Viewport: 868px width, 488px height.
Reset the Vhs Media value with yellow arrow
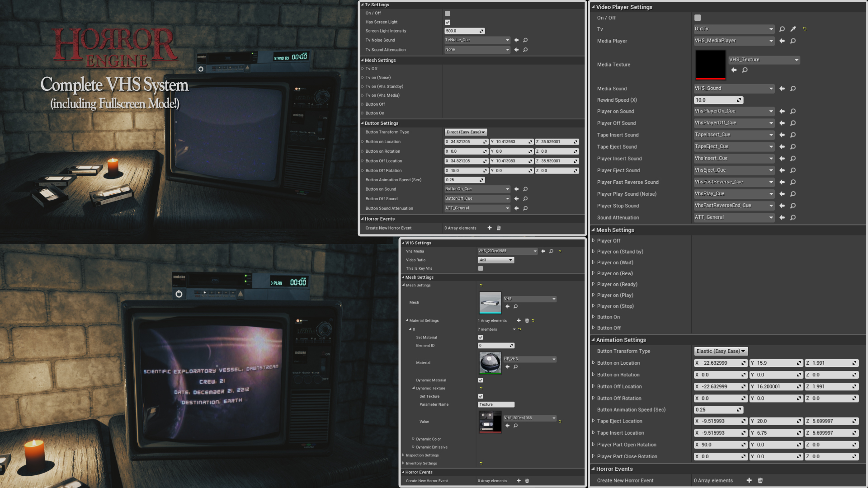tap(560, 251)
